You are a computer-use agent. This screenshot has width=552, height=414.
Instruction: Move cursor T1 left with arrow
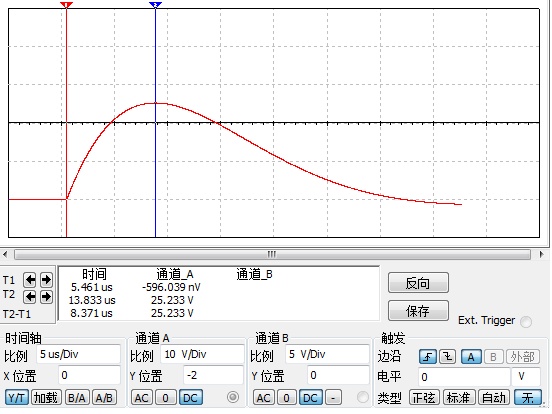pos(30,280)
